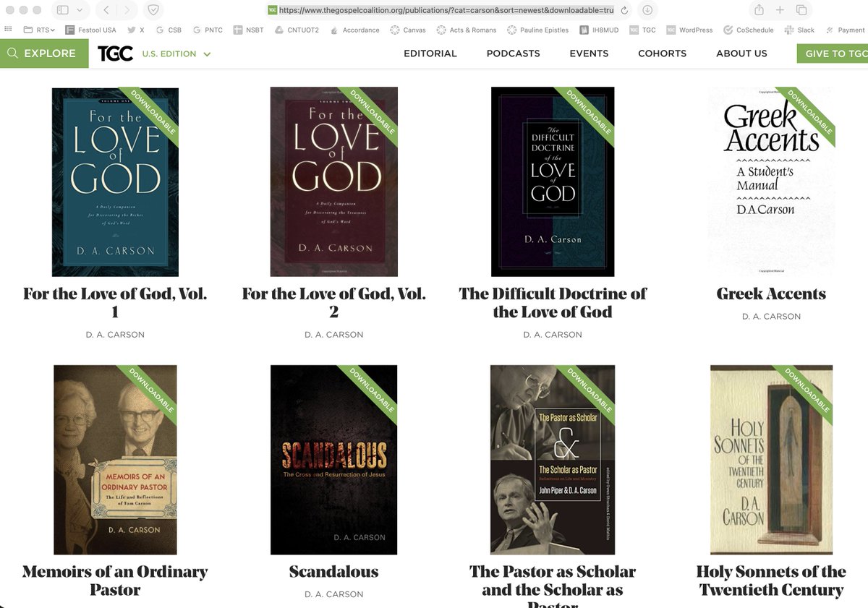Open the Cohorts menu

pos(662,53)
